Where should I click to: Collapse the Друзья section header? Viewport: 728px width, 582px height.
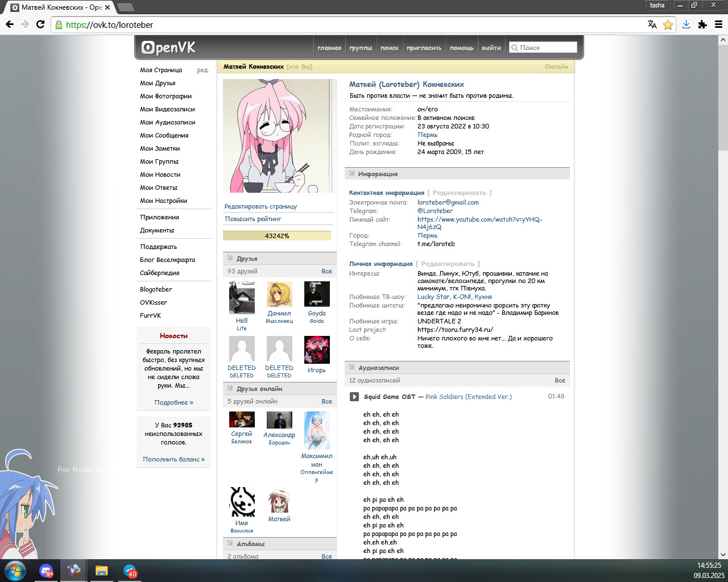280,259
